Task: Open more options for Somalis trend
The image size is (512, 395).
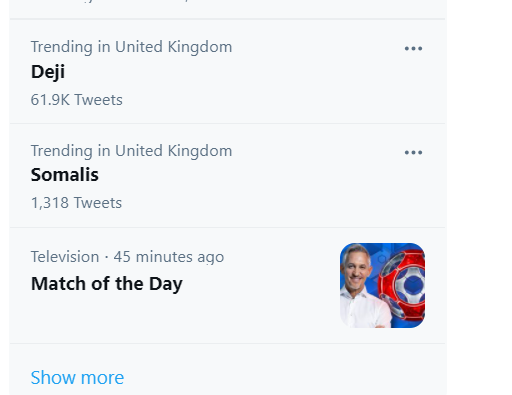Action: pos(413,153)
